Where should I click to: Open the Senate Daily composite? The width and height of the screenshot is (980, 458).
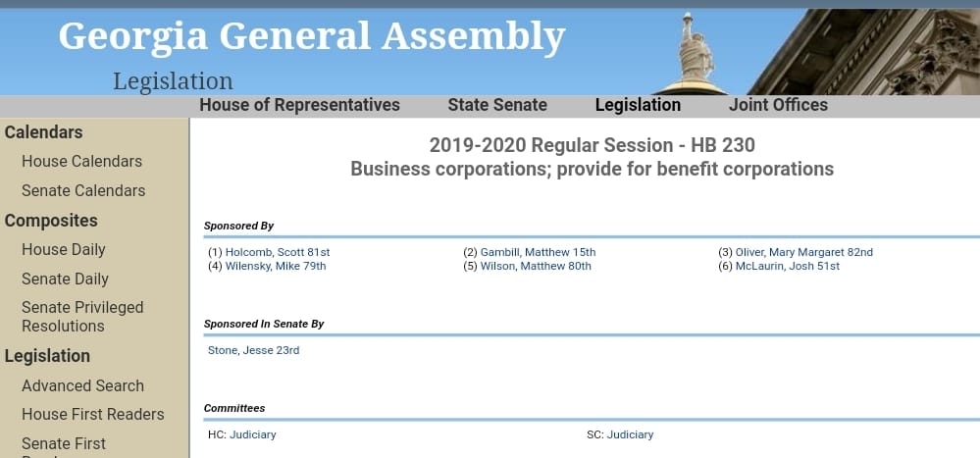pyautogui.click(x=65, y=279)
